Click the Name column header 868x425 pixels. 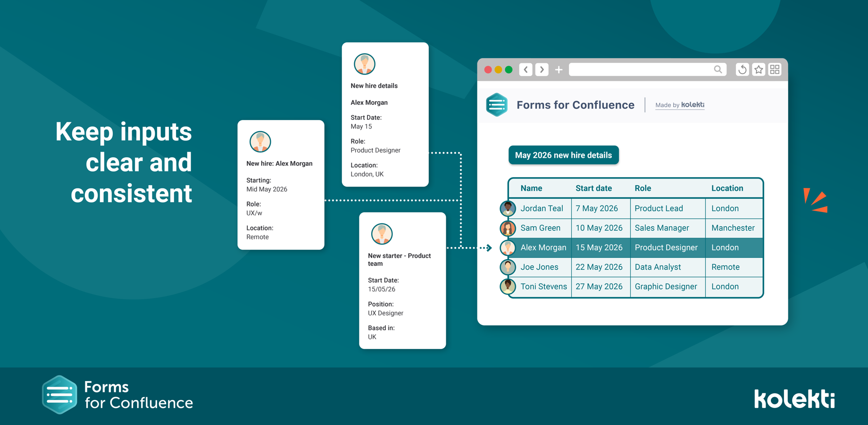(x=531, y=188)
